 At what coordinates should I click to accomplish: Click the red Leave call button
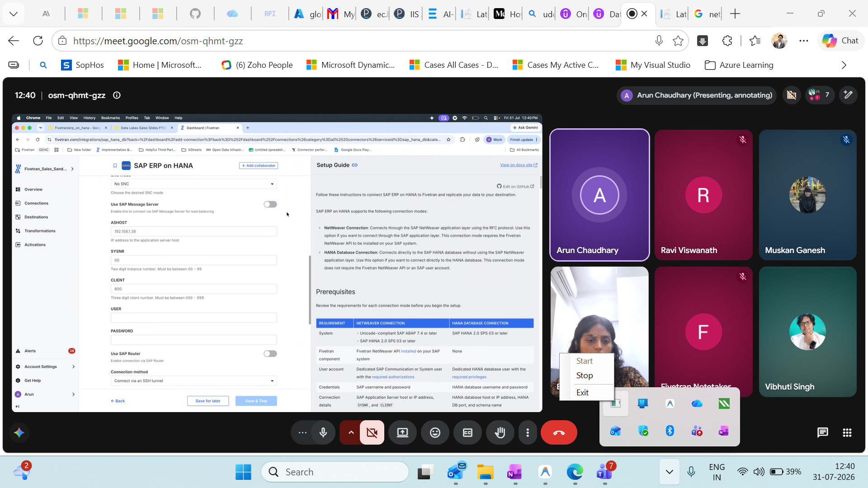click(x=559, y=433)
